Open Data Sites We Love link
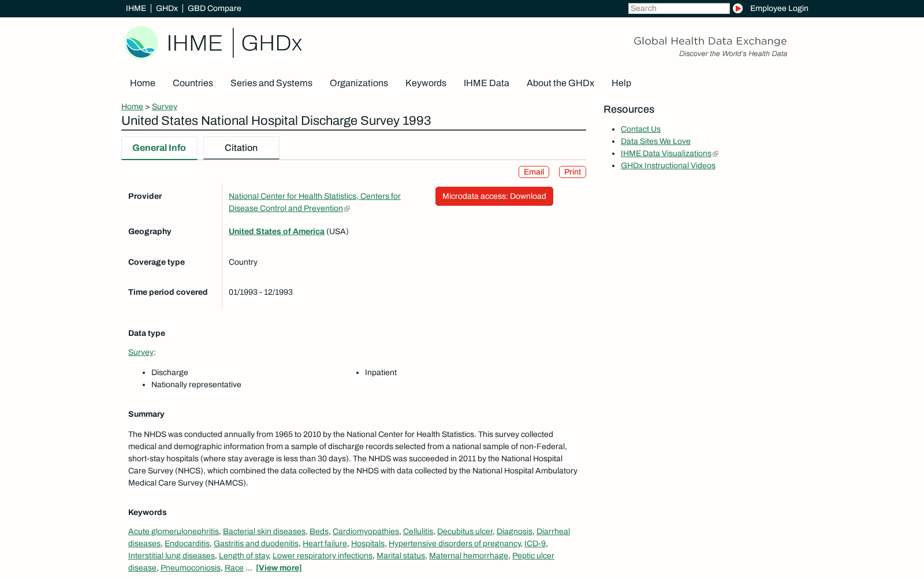This screenshot has height=578, width=924. (x=655, y=141)
